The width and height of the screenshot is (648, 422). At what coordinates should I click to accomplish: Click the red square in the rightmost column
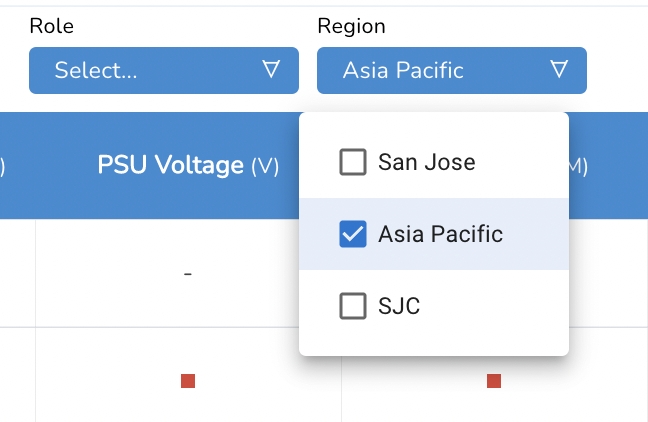494,381
